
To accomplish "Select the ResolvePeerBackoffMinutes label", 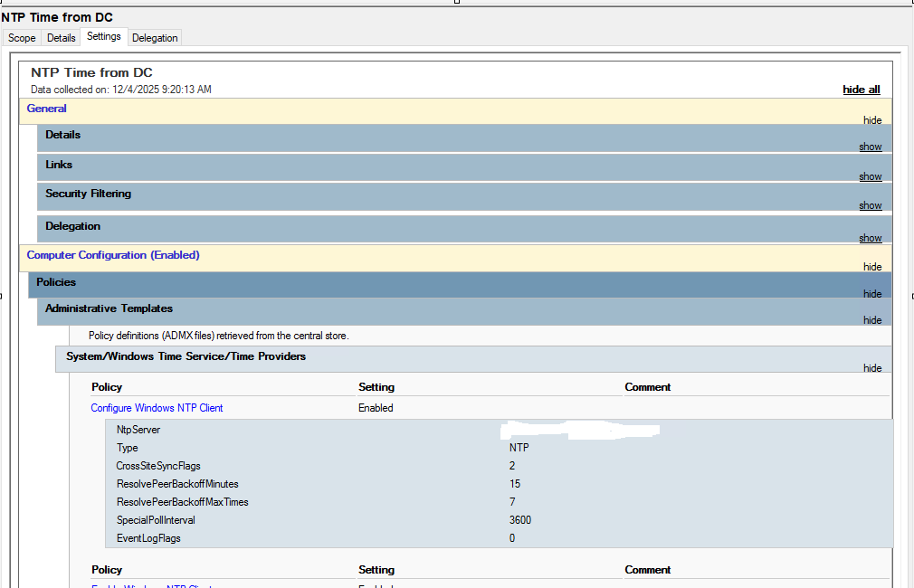I will pos(177,484).
